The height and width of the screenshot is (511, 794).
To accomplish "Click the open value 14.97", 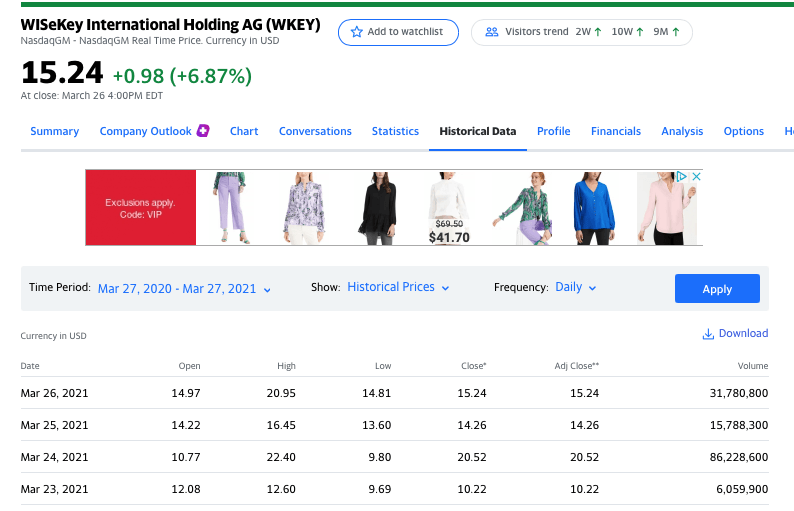I will coord(186,393).
